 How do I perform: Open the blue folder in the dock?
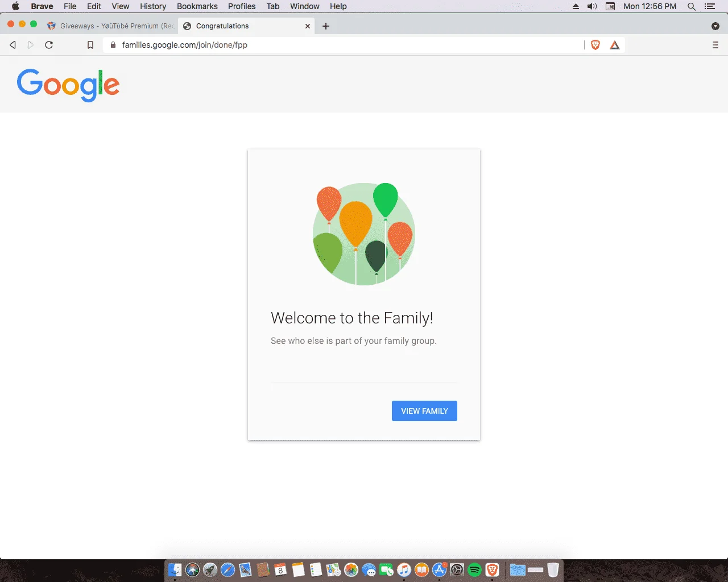tap(518, 569)
